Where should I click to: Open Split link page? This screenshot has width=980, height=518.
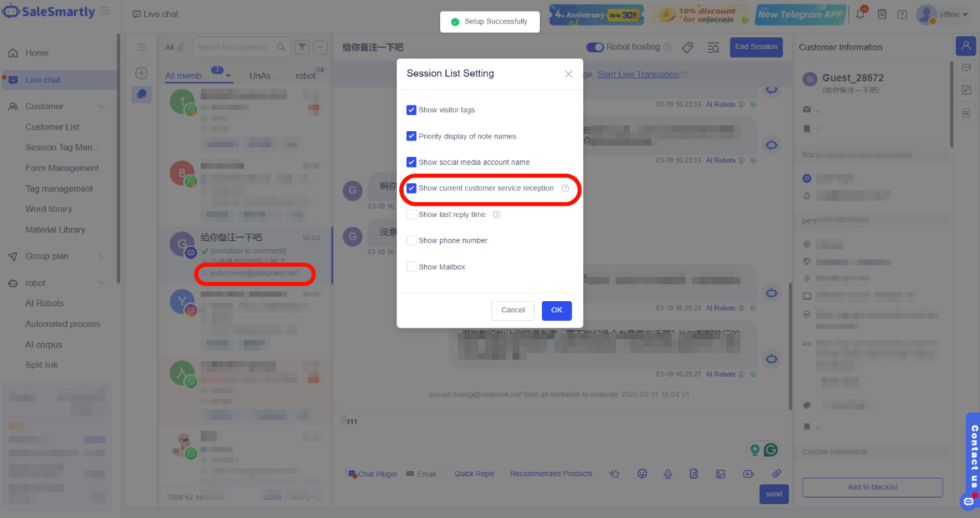click(42, 365)
